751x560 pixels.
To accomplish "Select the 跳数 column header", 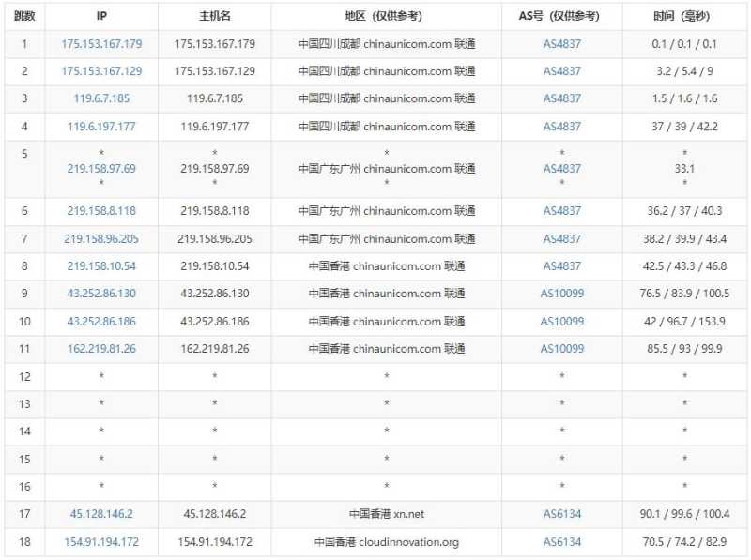I will [24, 16].
